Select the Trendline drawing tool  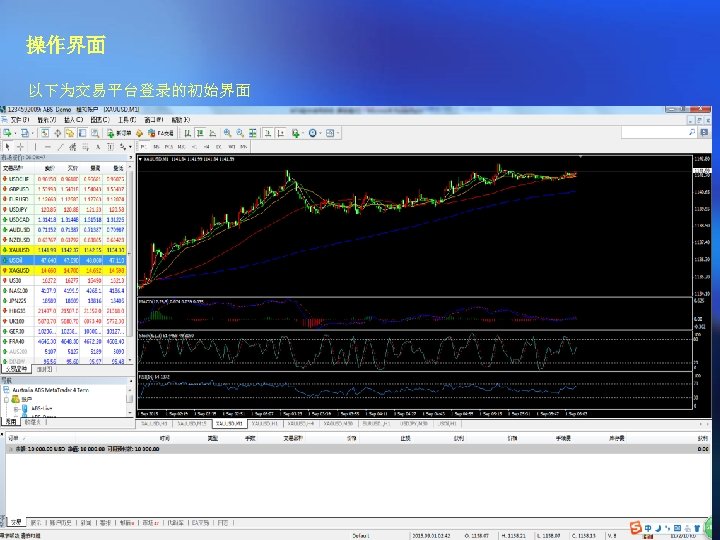[60, 147]
